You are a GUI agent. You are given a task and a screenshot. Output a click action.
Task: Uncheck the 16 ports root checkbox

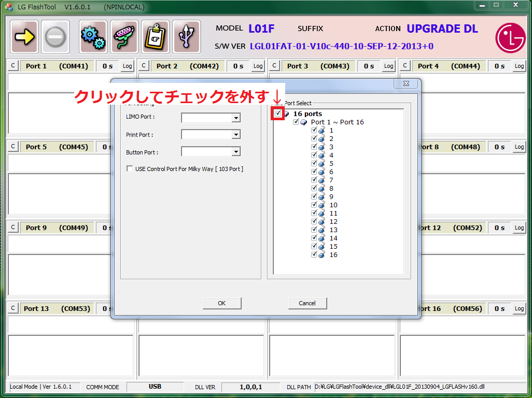tap(277, 113)
